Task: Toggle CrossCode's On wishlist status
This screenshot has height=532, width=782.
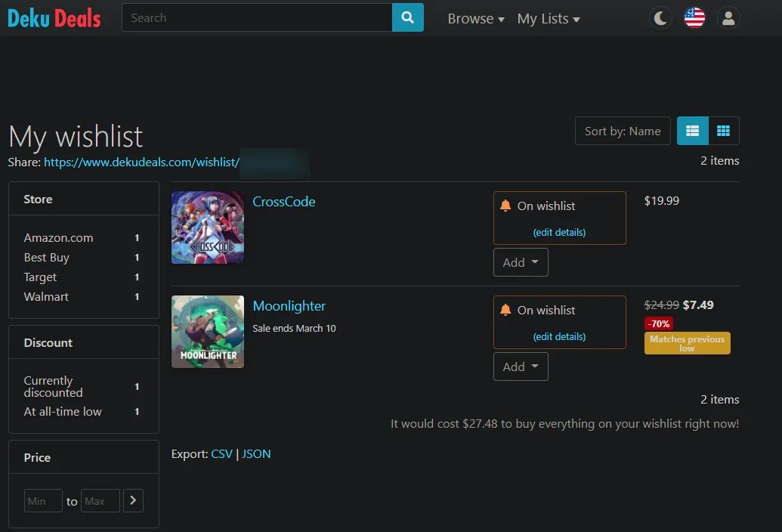Action: coord(559,206)
